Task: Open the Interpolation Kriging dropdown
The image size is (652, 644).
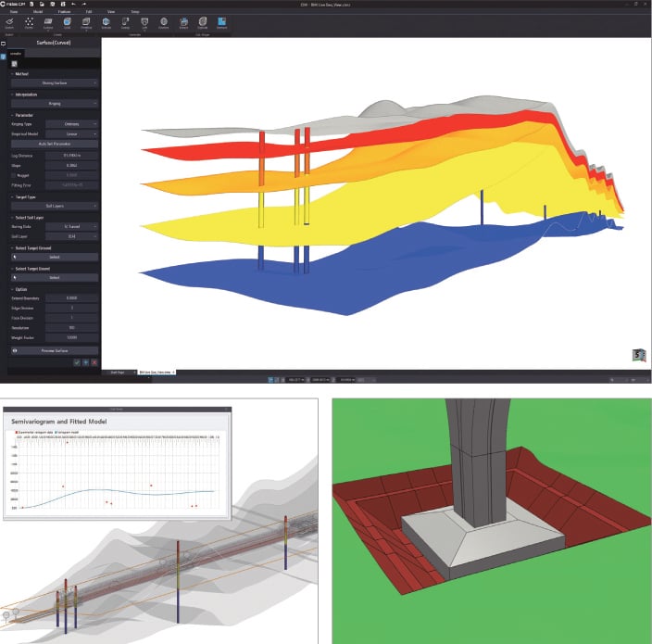Action: point(55,104)
